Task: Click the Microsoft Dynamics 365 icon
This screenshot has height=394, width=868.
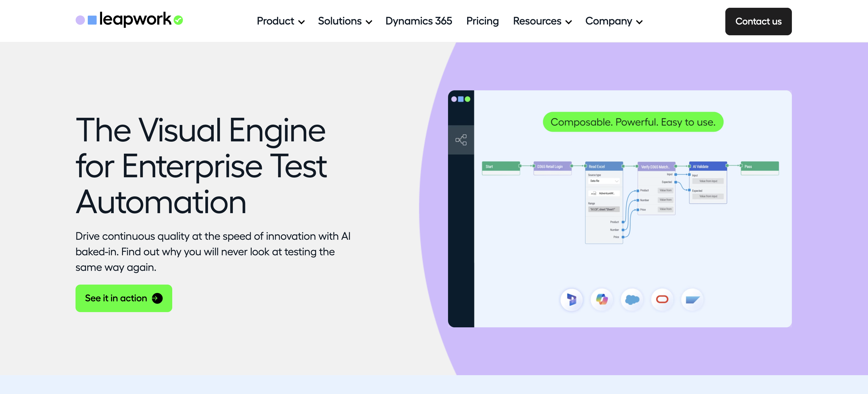Action: click(572, 299)
